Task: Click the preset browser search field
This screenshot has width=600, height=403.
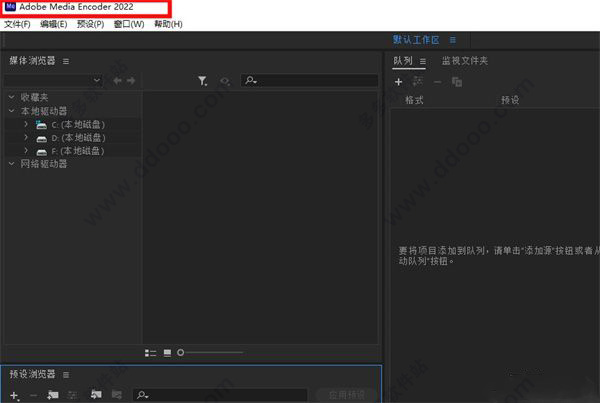Action: click(x=220, y=395)
